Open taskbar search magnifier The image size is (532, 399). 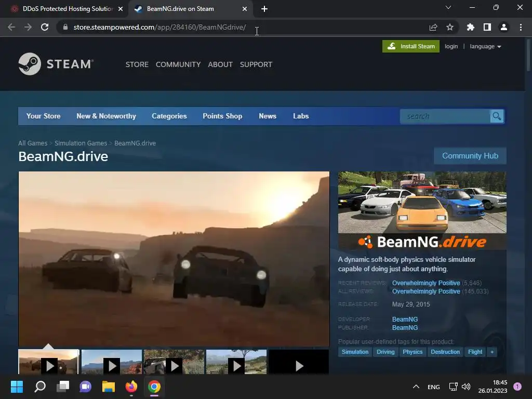tap(39, 387)
